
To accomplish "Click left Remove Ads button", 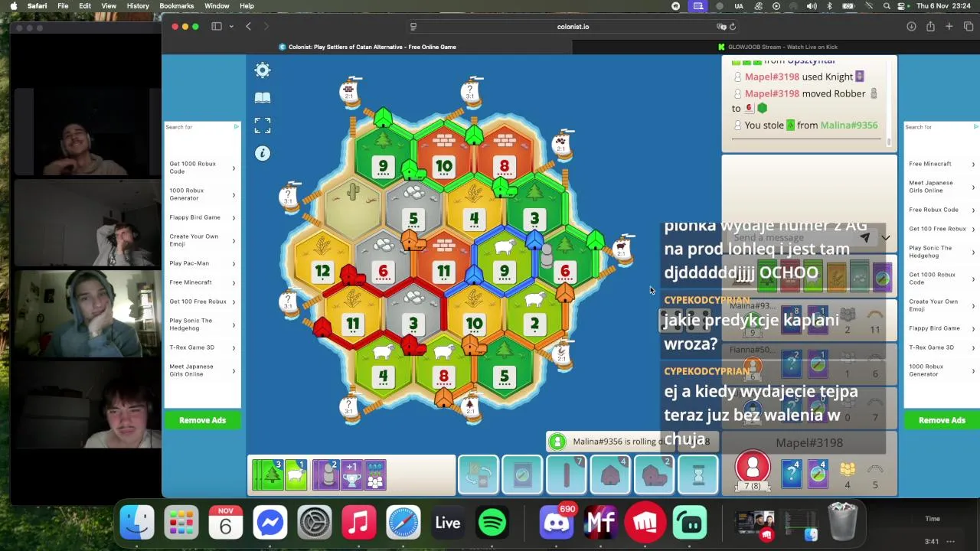I will (x=202, y=420).
